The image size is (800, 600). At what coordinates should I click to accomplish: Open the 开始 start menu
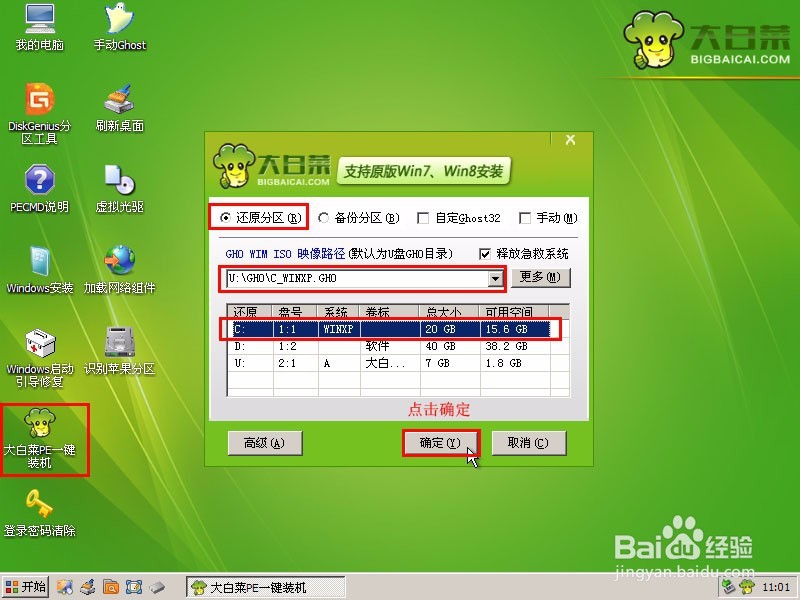pyautogui.click(x=25, y=587)
